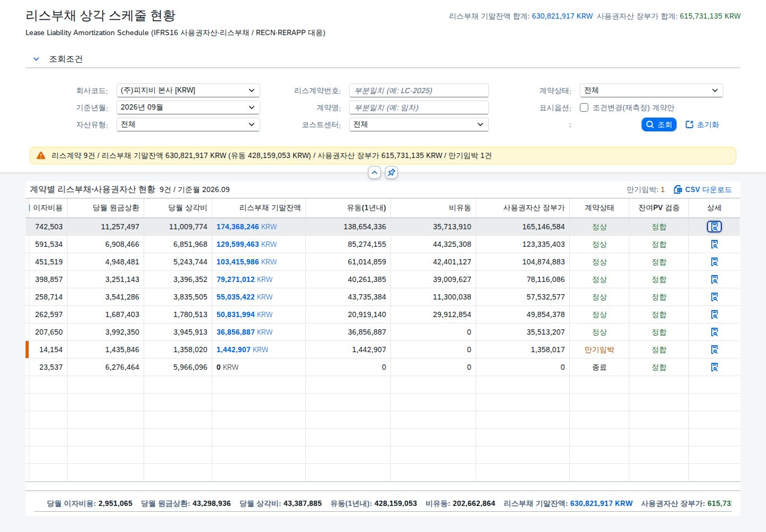Viewport: 766px width, 532px height.
Task: Open detail for 50,831,994 KRW row
Action: click(x=714, y=314)
